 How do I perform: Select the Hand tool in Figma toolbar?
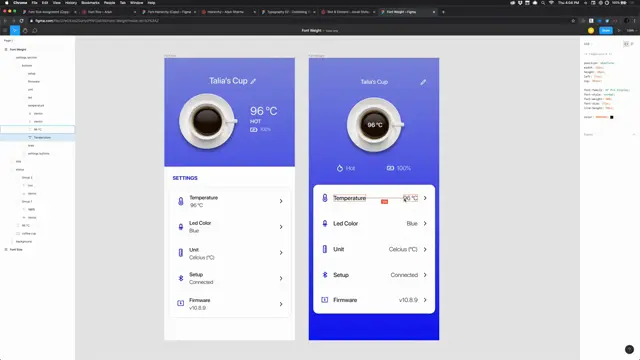coord(25,31)
